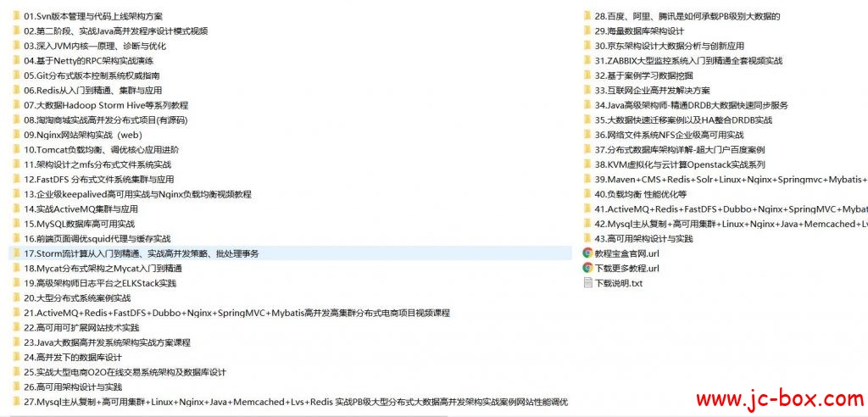The width and height of the screenshot is (868, 417).
Task: Click folder icon of 30.京东架构设计大数据分析与创新应用
Action: (587, 46)
